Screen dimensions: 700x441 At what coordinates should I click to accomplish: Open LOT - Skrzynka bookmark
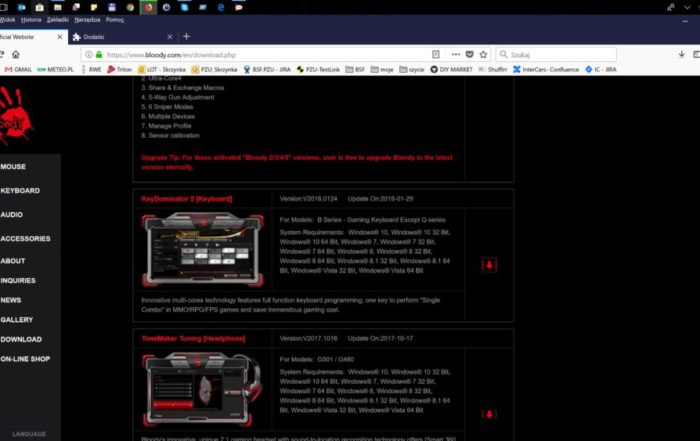[161, 69]
